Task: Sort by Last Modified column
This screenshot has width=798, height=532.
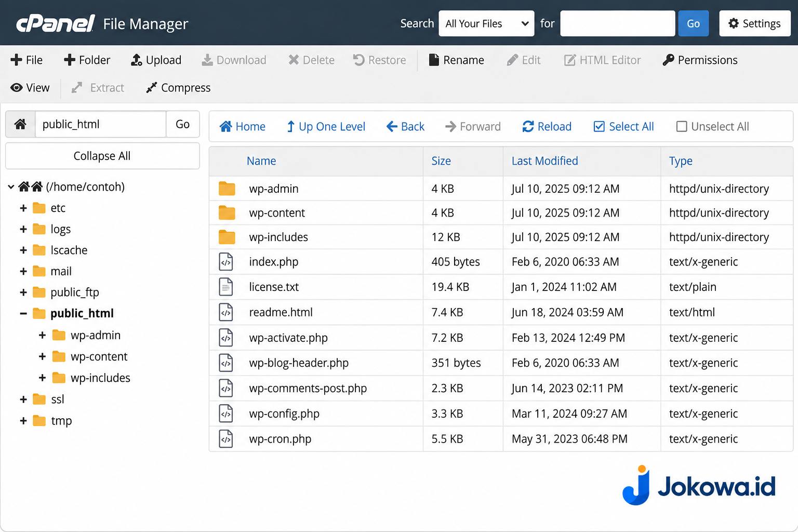Action: coord(544,161)
